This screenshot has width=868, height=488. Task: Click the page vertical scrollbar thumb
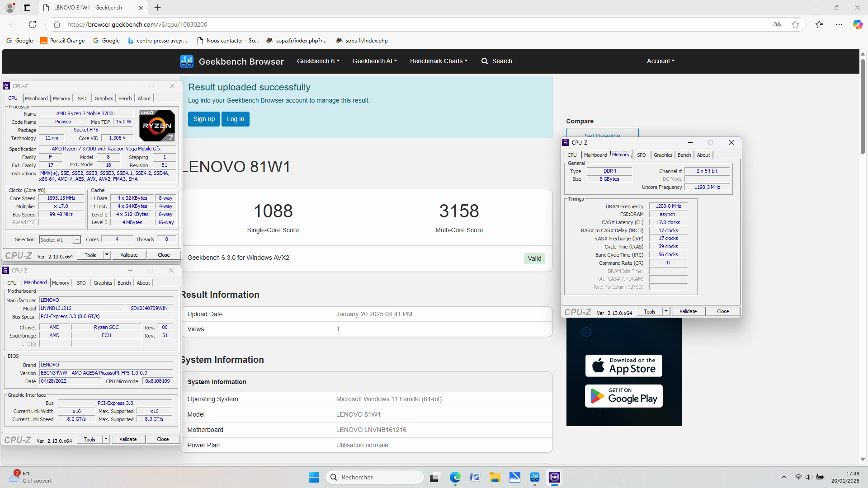[x=863, y=107]
